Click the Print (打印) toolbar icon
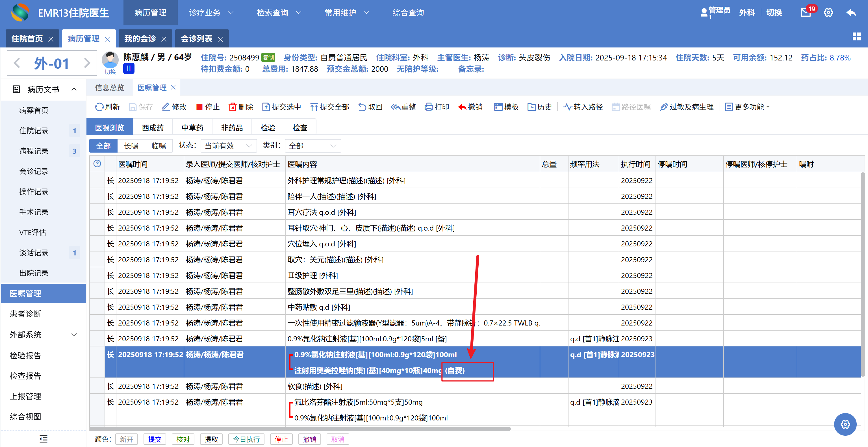Viewport: 868px width, 447px height. click(x=429, y=107)
